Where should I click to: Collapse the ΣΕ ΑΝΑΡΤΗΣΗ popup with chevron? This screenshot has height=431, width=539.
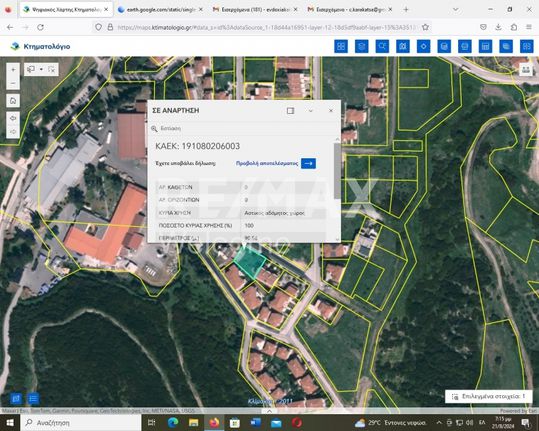coord(311,111)
